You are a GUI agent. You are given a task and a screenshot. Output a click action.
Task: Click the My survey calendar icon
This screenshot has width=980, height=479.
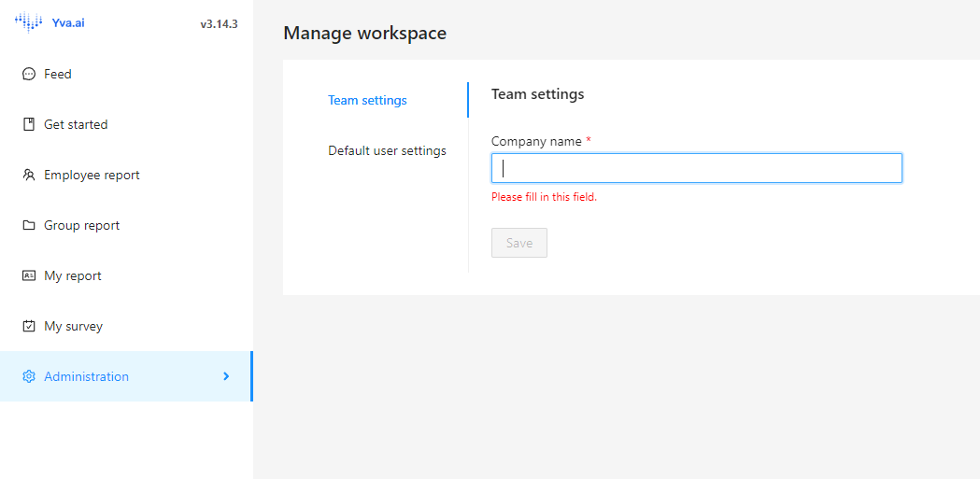pos(29,326)
